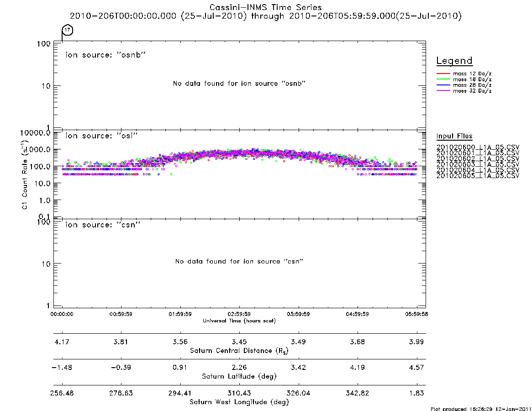Click the 3.49 central distance value
The image size is (532, 411).
tap(298, 342)
